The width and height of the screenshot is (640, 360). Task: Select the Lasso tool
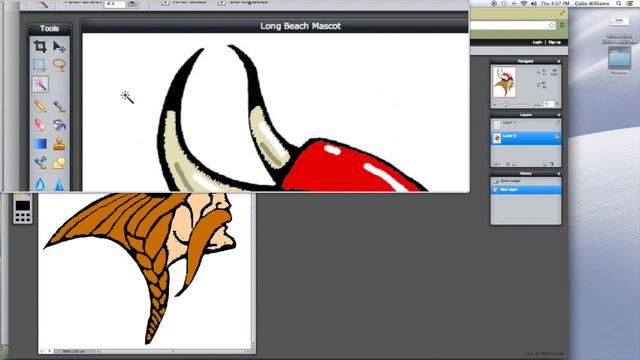[x=59, y=65]
